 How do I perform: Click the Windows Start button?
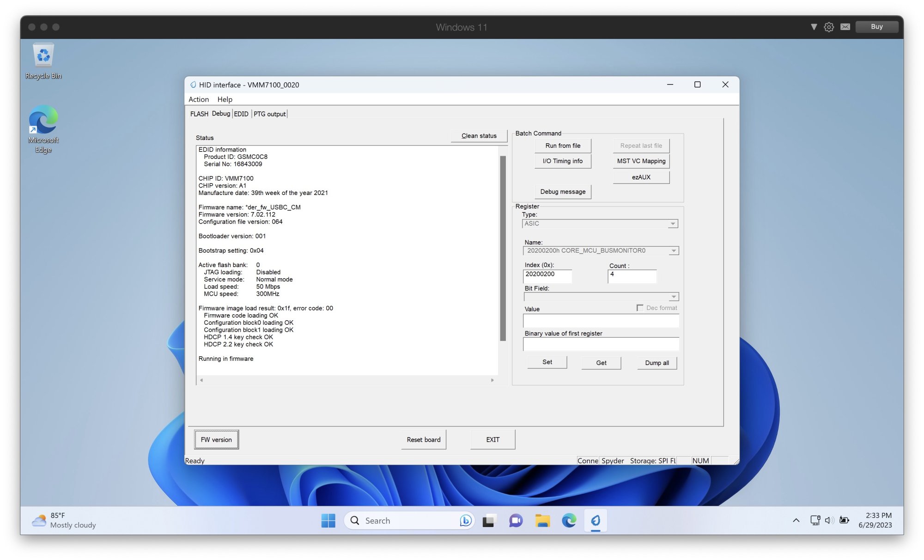click(x=328, y=521)
